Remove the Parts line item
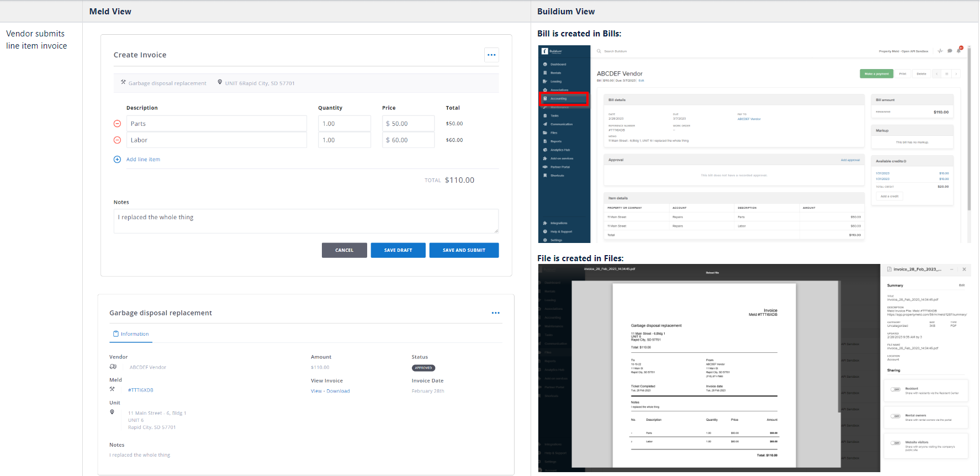The height and width of the screenshot is (476, 980). point(117,124)
